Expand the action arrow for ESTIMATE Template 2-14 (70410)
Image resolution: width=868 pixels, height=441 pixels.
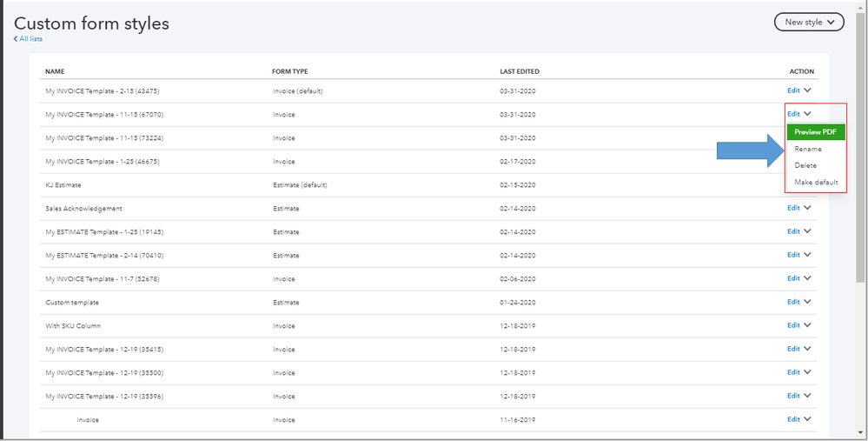[x=808, y=255]
